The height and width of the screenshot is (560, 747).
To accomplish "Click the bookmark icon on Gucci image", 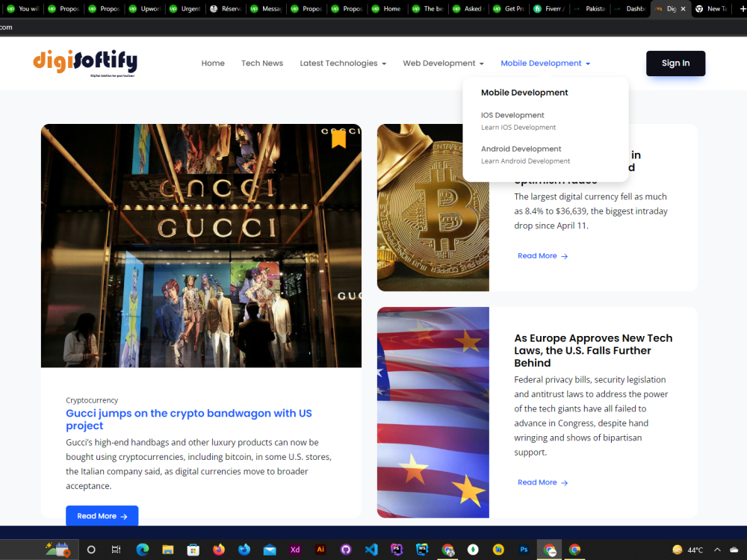I will pyautogui.click(x=338, y=139).
